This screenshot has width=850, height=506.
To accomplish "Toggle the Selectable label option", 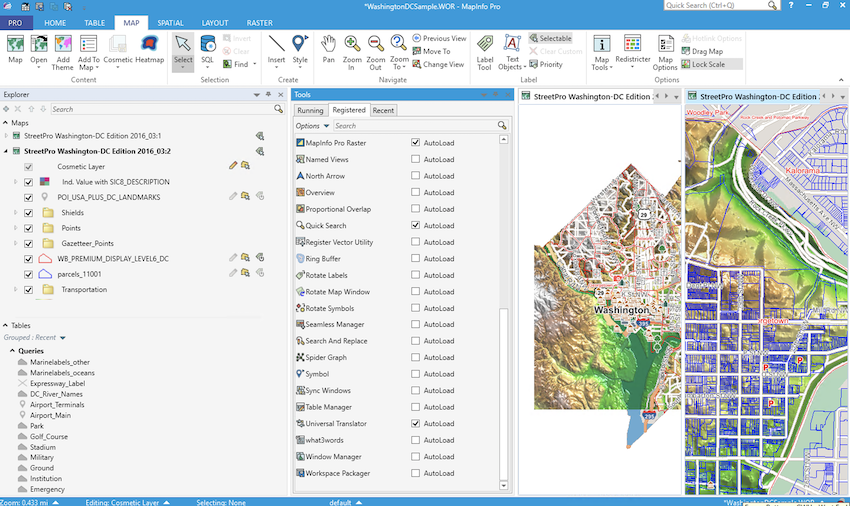I will [550, 38].
